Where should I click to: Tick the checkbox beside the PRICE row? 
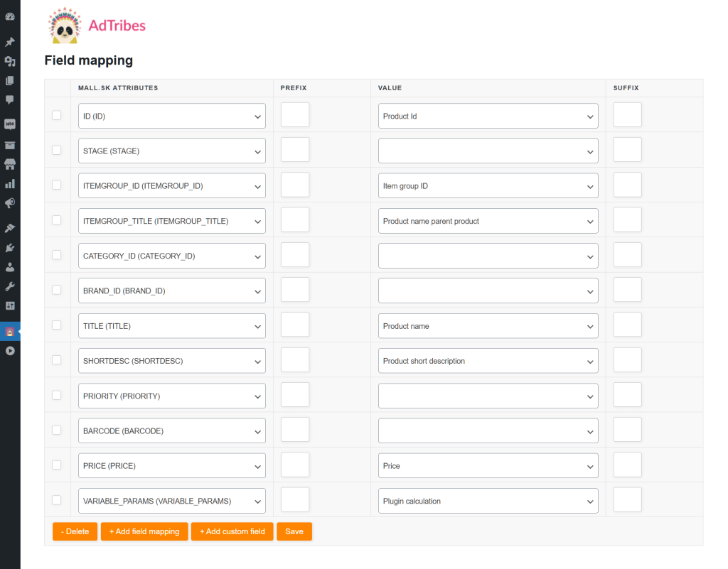pyautogui.click(x=57, y=464)
